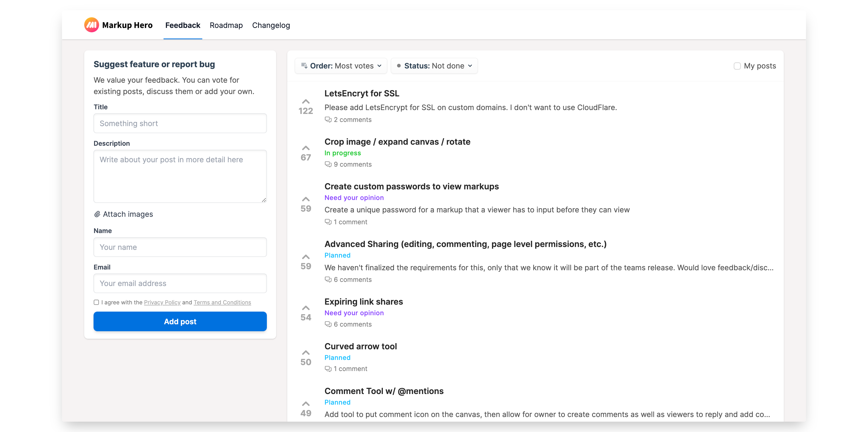Open the Comment Tool w/ @mentions post

tap(384, 391)
